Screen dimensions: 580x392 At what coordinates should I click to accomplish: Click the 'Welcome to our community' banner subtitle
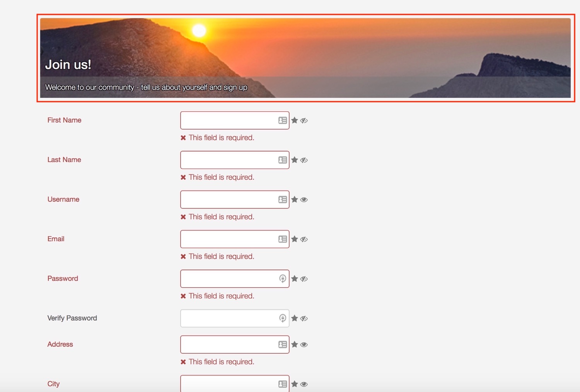(x=146, y=87)
